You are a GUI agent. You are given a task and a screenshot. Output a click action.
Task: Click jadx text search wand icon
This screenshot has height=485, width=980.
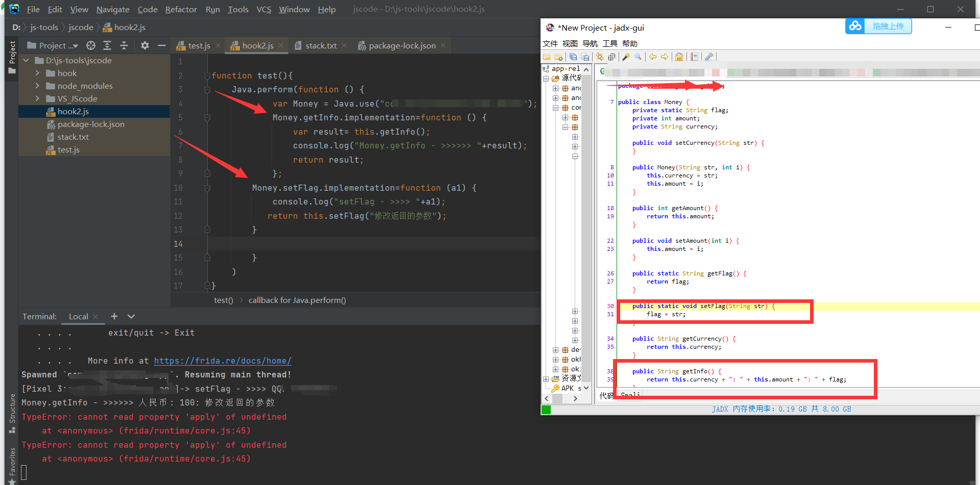click(626, 57)
